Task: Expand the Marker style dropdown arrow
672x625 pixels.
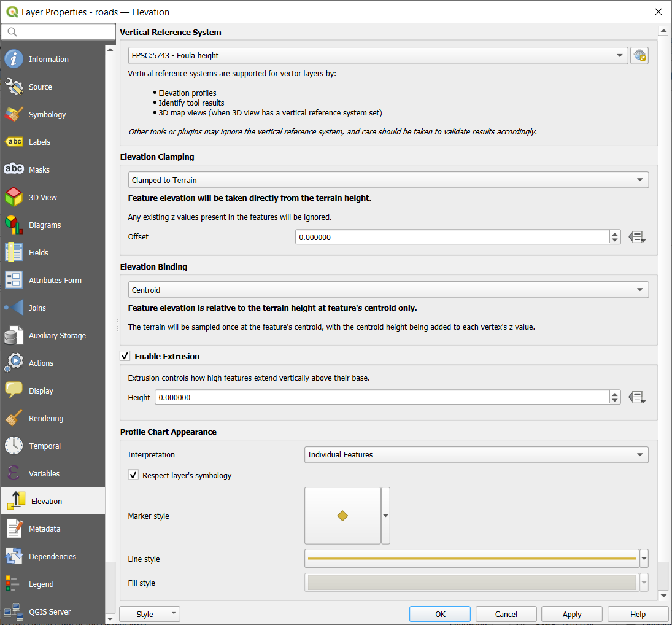Action: point(386,516)
